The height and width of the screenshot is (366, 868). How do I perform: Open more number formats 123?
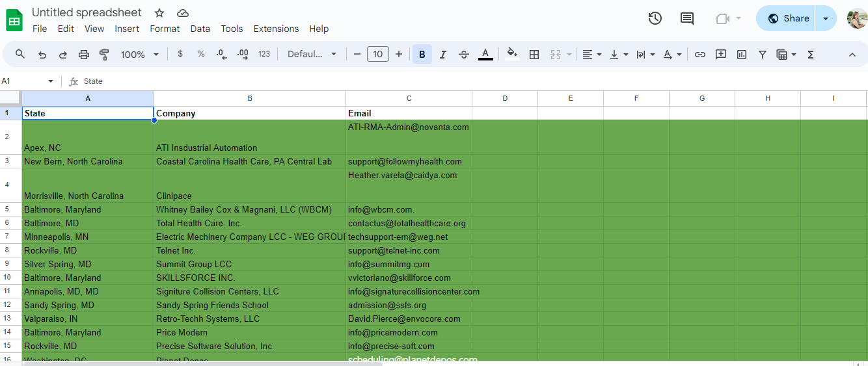264,54
